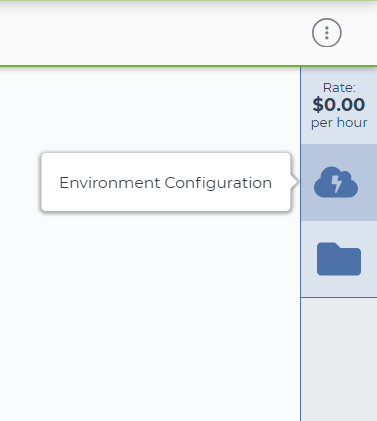Open the file manager folder tile
The height and width of the screenshot is (421, 377).
pos(339,259)
